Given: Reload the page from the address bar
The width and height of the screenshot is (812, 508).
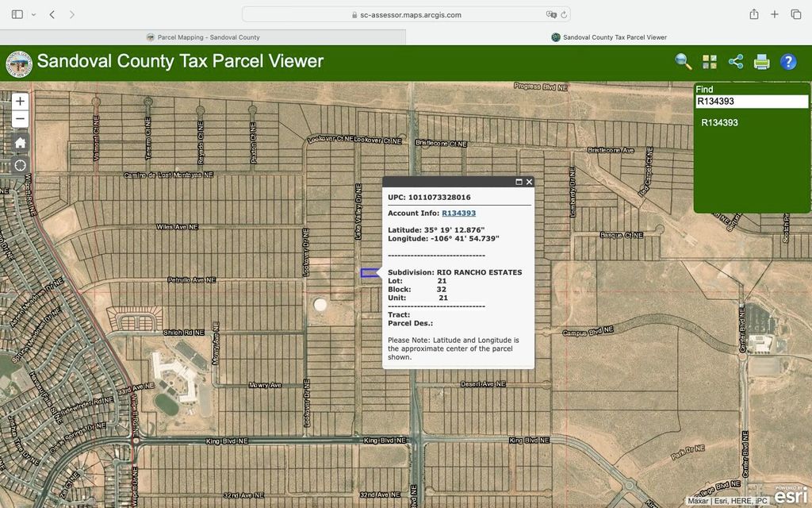Looking at the screenshot, I should [x=562, y=13].
